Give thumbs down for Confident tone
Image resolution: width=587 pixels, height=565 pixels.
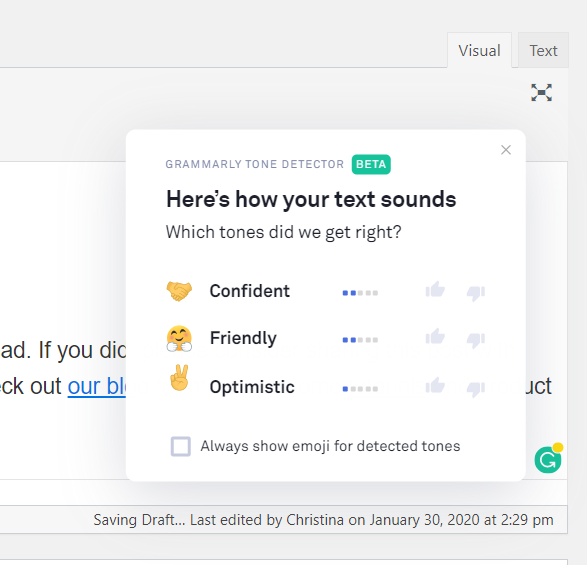476,293
